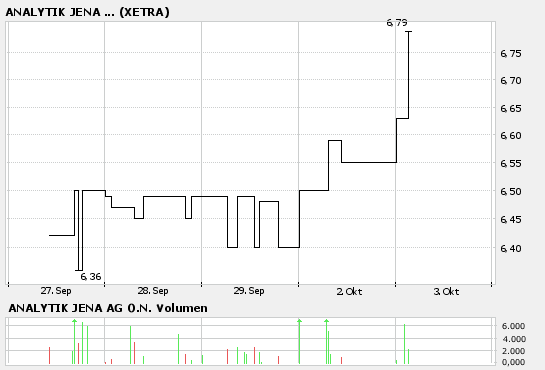Select the 3. Okt date label
The image size is (545, 370).
coord(446,291)
